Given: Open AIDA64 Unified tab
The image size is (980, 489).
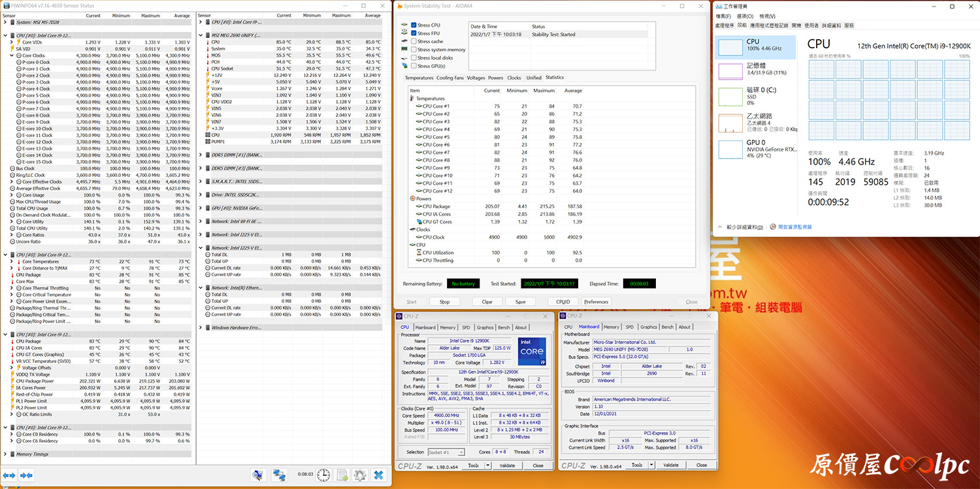Looking at the screenshot, I should pyautogui.click(x=534, y=78).
